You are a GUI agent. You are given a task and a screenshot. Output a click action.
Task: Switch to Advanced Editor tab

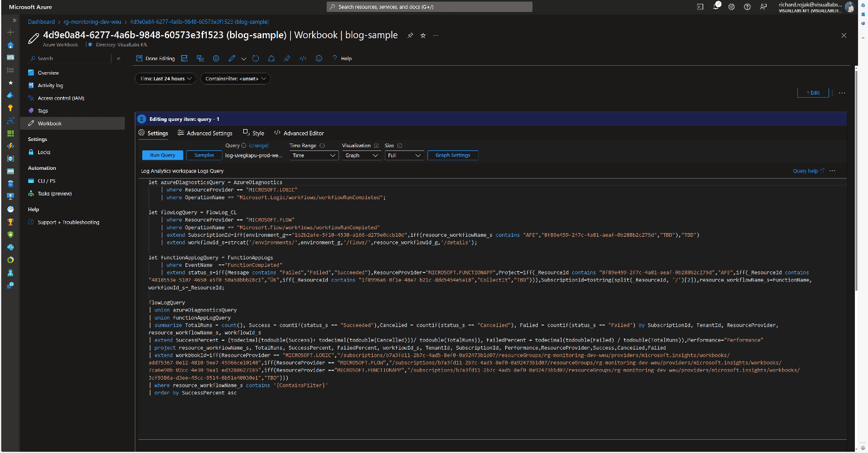(x=299, y=133)
